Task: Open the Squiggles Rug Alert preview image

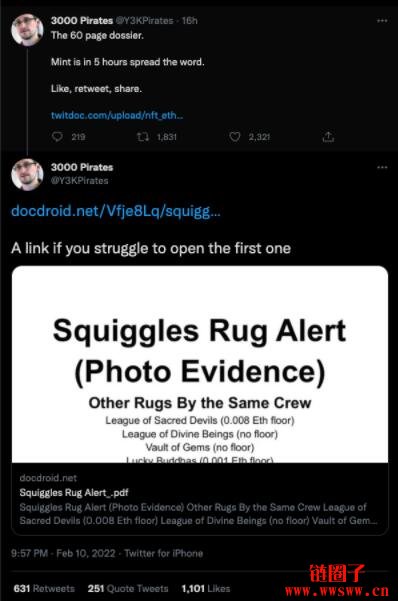Action: (200, 364)
